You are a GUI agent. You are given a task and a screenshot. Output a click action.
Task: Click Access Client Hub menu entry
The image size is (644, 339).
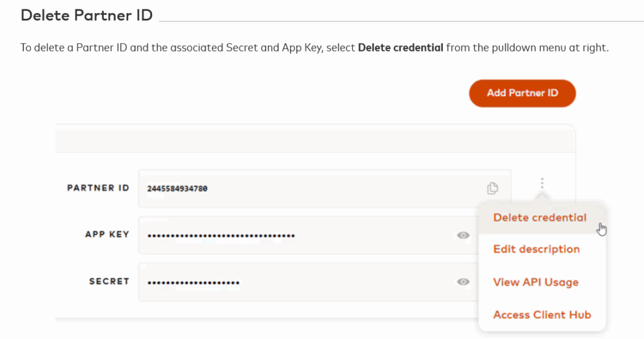pyautogui.click(x=542, y=315)
